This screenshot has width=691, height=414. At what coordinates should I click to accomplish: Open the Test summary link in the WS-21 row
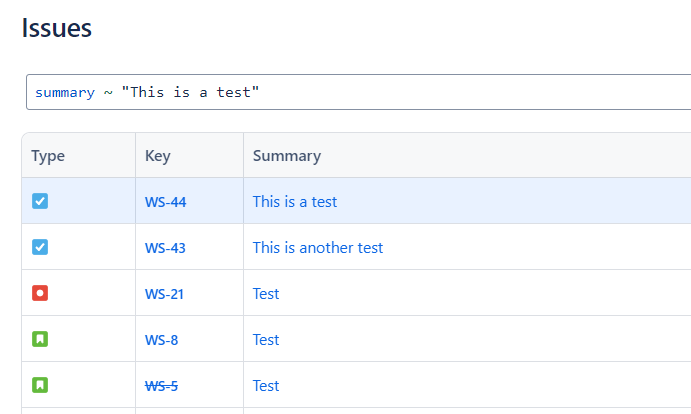[x=266, y=293]
